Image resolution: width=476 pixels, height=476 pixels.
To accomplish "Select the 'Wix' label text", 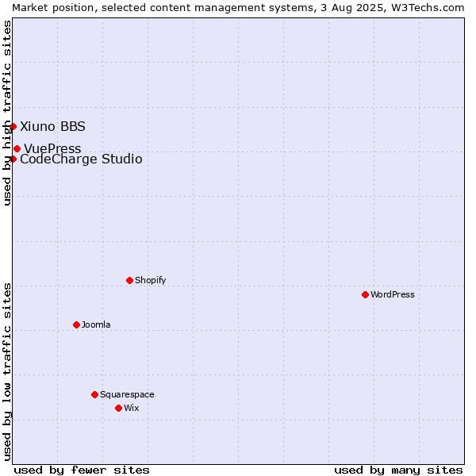I will (x=131, y=408).
